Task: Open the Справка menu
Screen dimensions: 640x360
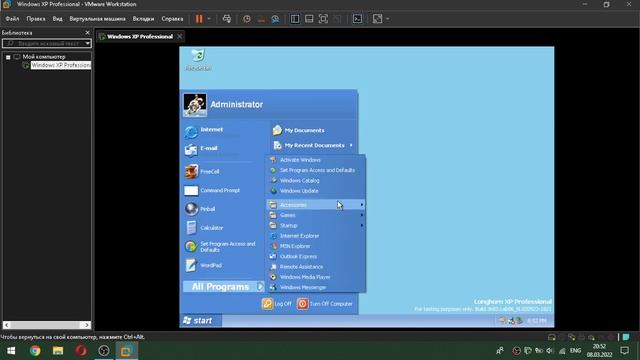Action: click(x=172, y=19)
